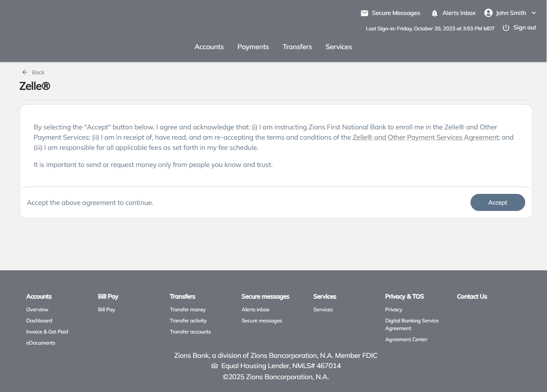547x392 pixels.
Task: Go Back using the Back link text
Action: click(x=38, y=73)
